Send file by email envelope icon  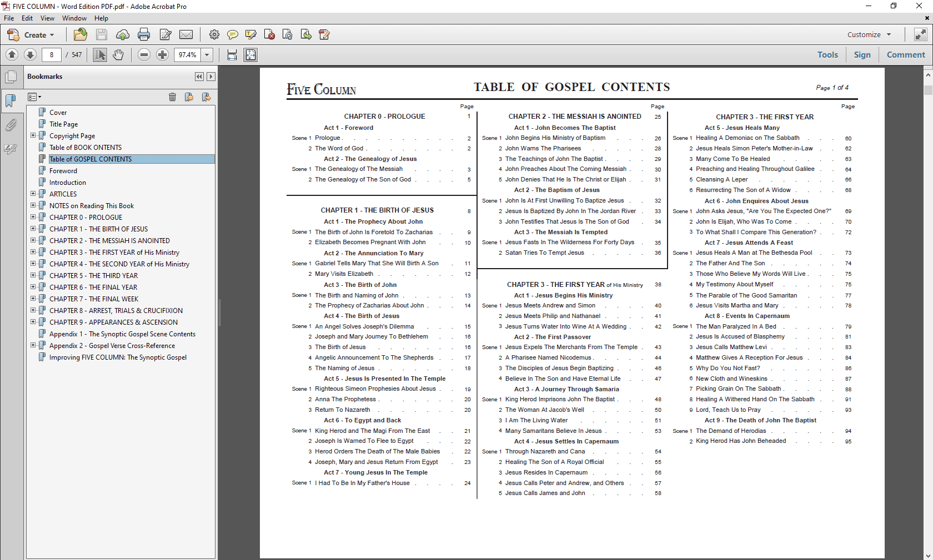187,34
